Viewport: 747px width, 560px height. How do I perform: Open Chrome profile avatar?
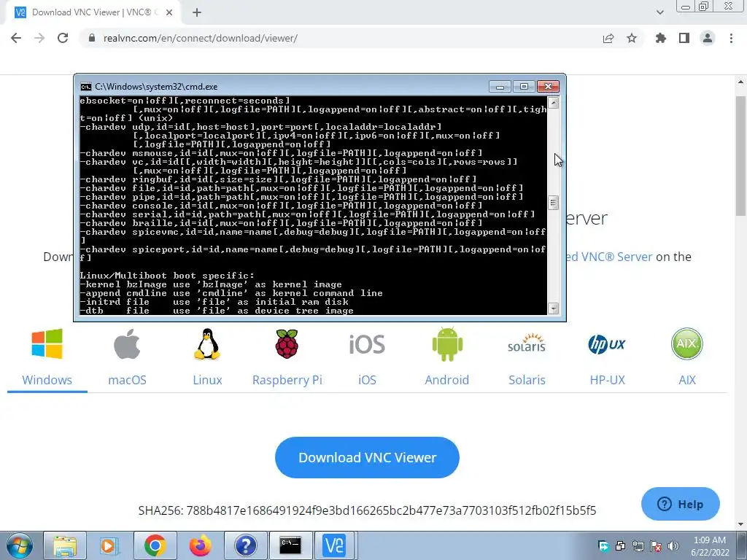coord(708,38)
